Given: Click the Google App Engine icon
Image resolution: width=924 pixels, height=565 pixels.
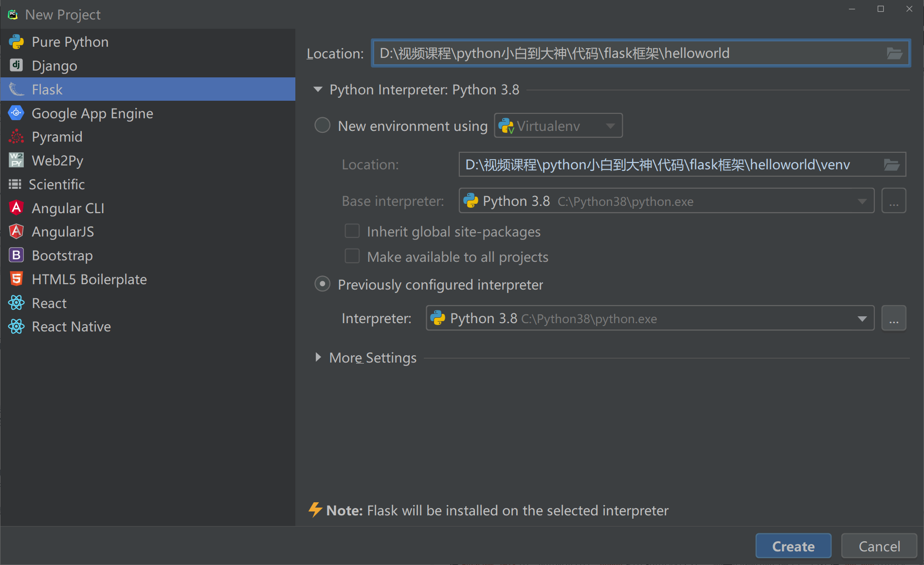Looking at the screenshot, I should [x=16, y=113].
